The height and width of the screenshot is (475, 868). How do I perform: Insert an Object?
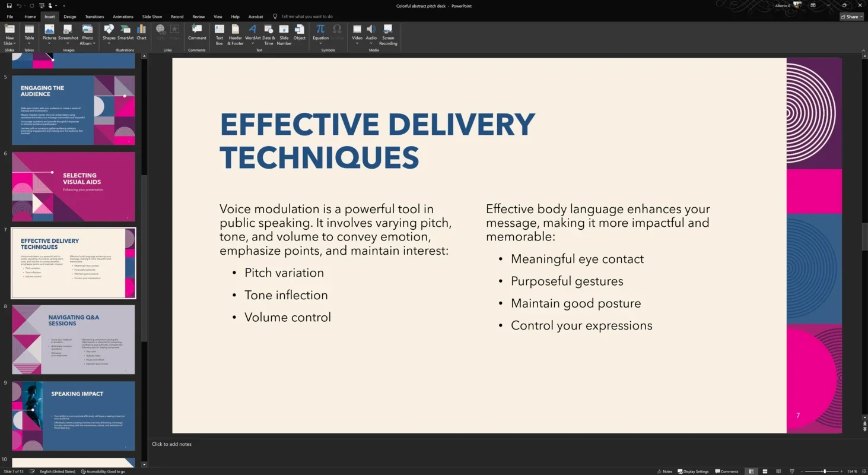coord(300,32)
